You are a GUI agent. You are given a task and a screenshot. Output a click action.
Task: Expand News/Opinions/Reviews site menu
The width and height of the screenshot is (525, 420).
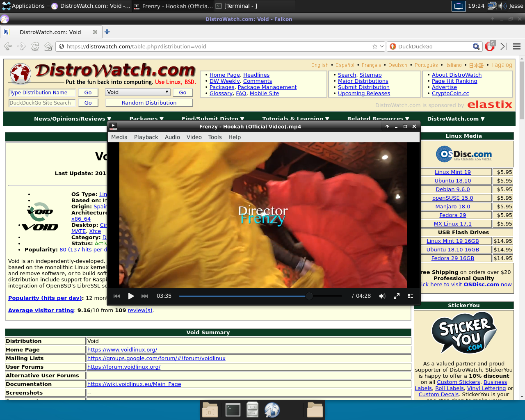73,119
